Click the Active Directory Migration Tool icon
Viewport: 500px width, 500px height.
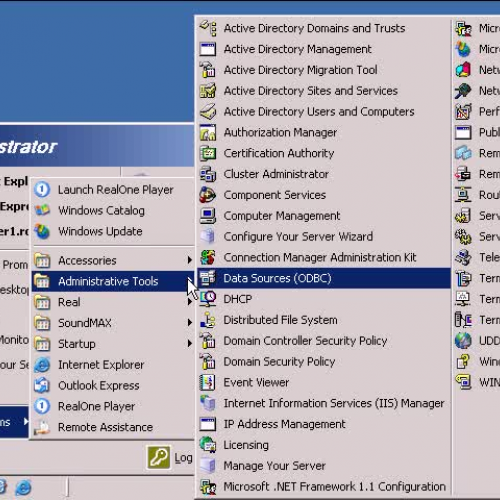[208, 70]
